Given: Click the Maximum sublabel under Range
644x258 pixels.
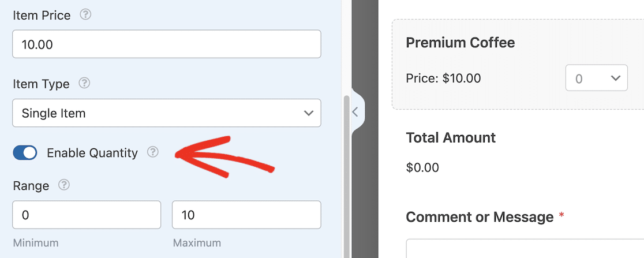Looking at the screenshot, I should (x=196, y=243).
